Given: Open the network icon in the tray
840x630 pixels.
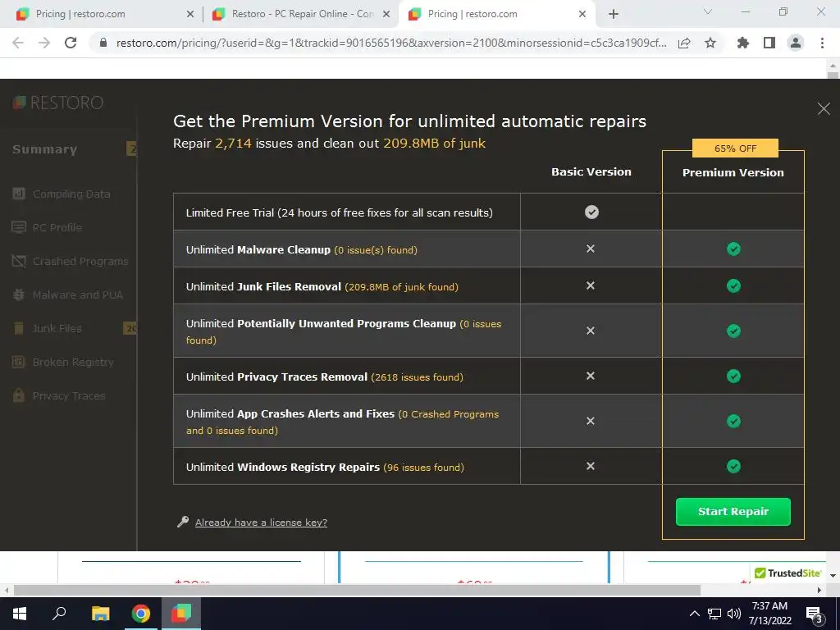Looking at the screenshot, I should 714,614.
